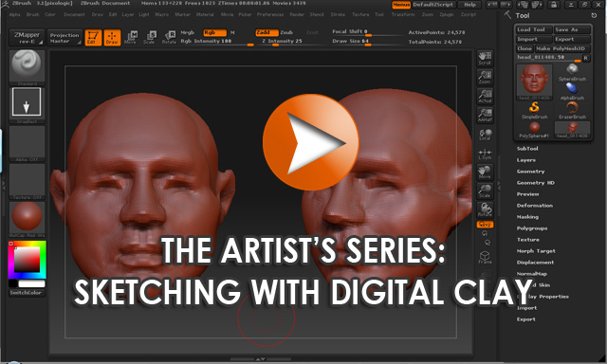Enable Zsub sculpt mode
The width and height of the screenshot is (607, 364).
pos(286,32)
